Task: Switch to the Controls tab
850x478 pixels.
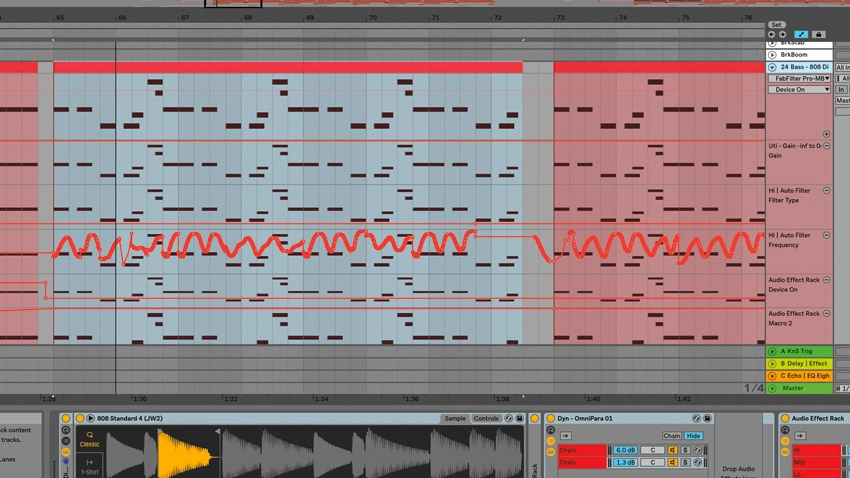Action: click(486, 418)
